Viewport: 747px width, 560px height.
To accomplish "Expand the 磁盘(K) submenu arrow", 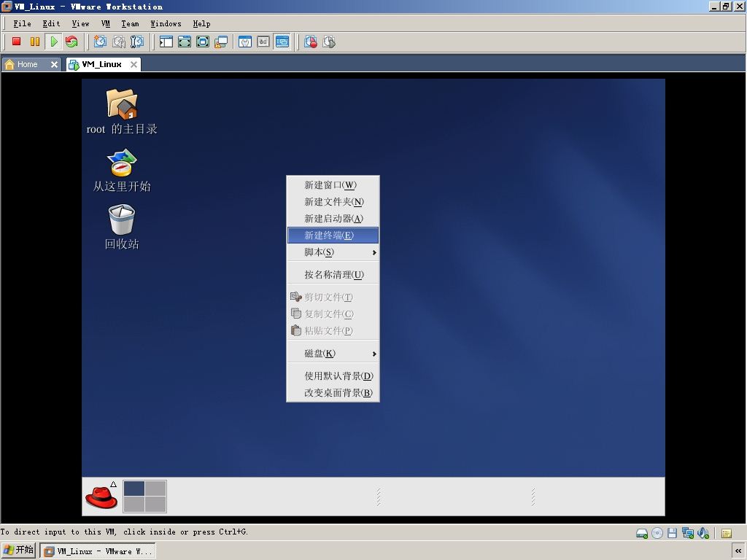I will [374, 354].
